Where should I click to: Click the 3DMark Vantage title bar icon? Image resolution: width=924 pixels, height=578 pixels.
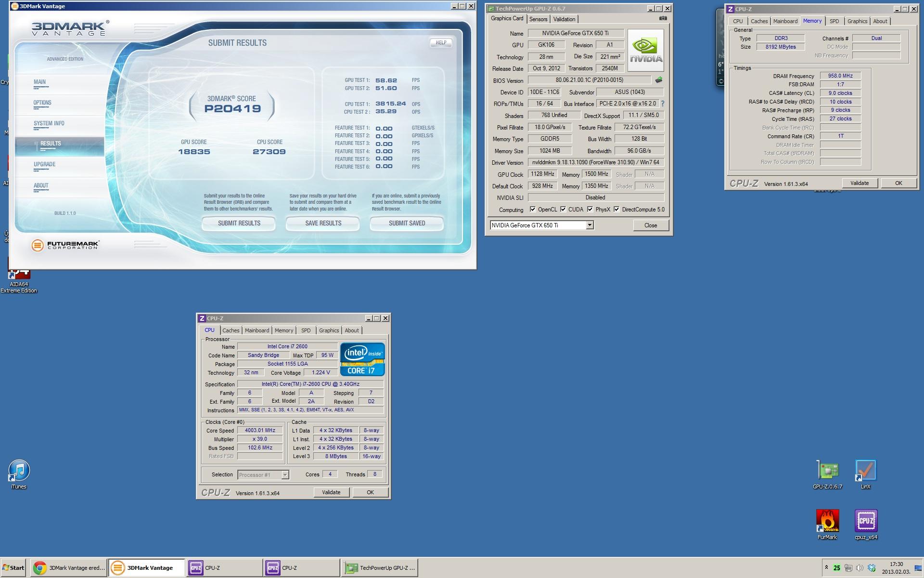(14, 6)
